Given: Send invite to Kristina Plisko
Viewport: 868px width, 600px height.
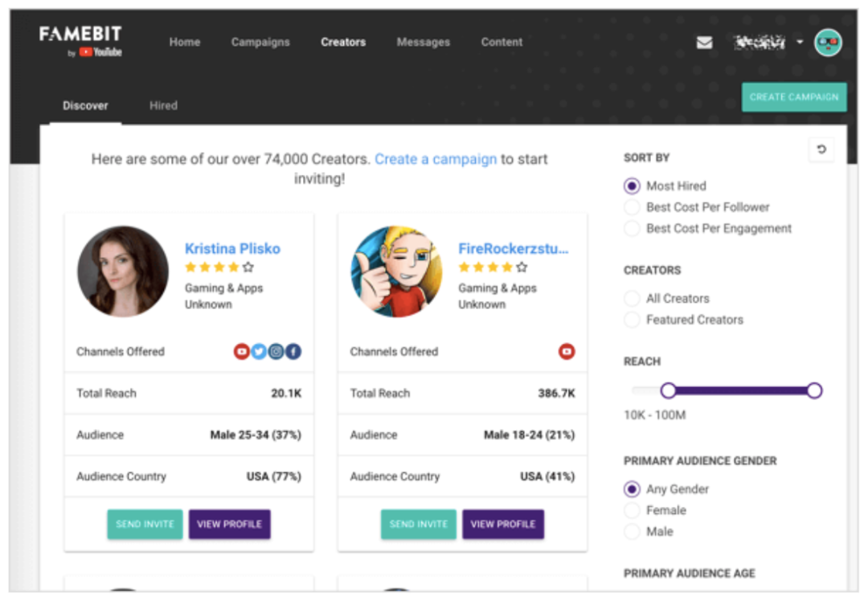Looking at the screenshot, I should [145, 524].
